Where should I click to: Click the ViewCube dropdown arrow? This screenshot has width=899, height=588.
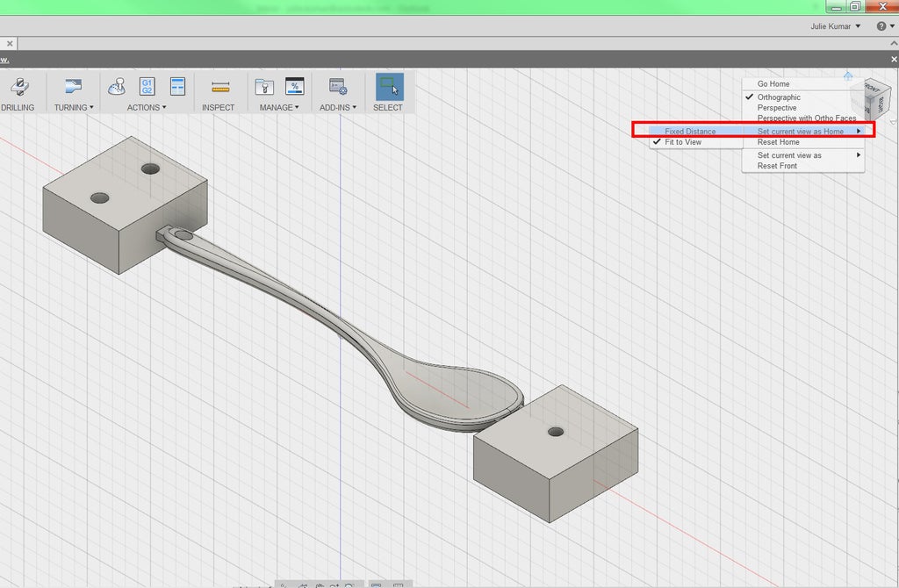point(893,122)
